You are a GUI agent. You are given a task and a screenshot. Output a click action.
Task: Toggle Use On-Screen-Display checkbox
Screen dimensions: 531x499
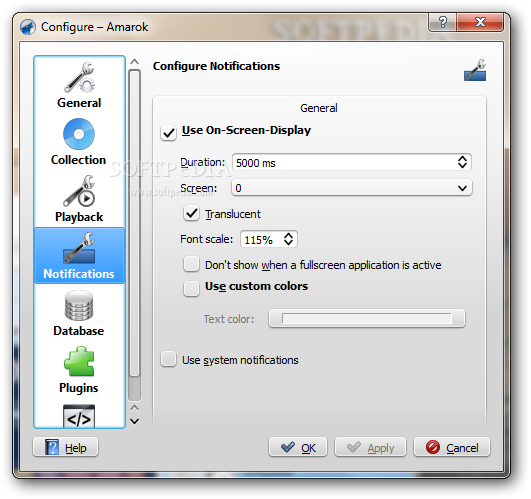coord(168,132)
